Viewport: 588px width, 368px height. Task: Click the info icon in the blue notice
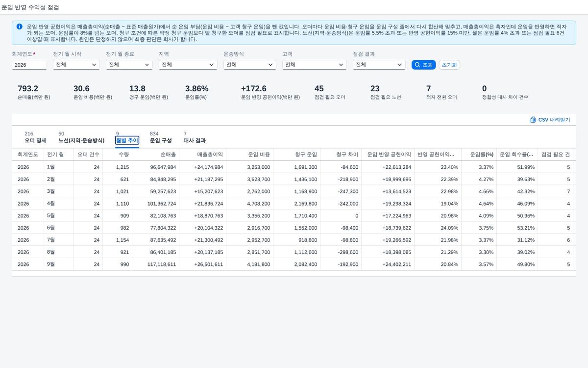click(x=19, y=26)
